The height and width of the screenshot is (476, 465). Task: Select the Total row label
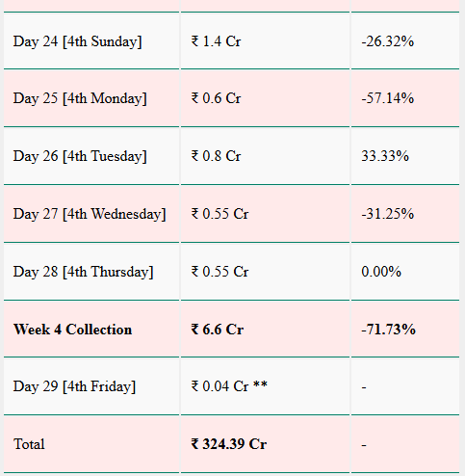tap(29, 444)
